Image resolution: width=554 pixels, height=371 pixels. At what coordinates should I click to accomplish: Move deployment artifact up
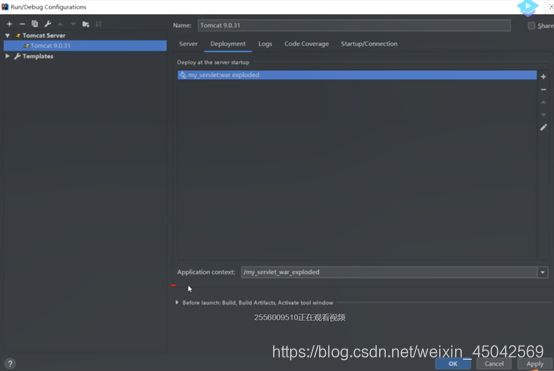pyautogui.click(x=543, y=102)
